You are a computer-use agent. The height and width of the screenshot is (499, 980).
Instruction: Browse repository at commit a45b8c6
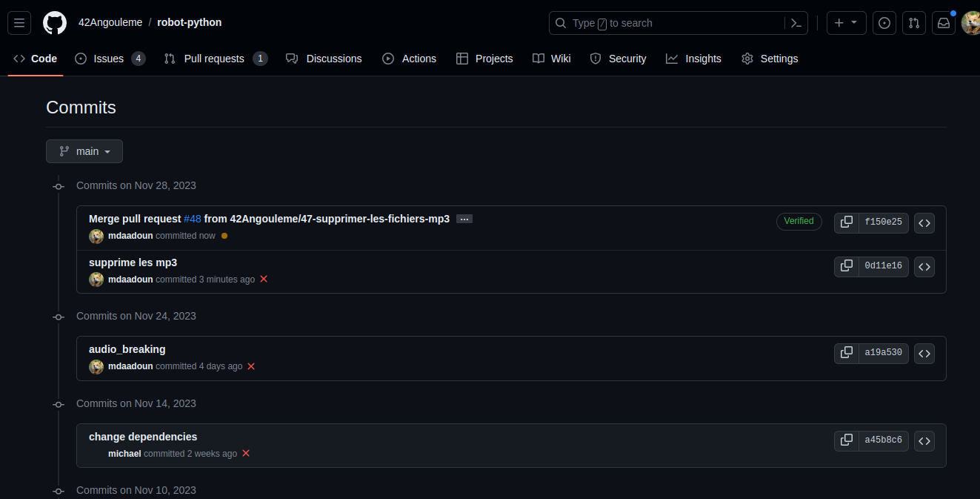(x=924, y=441)
